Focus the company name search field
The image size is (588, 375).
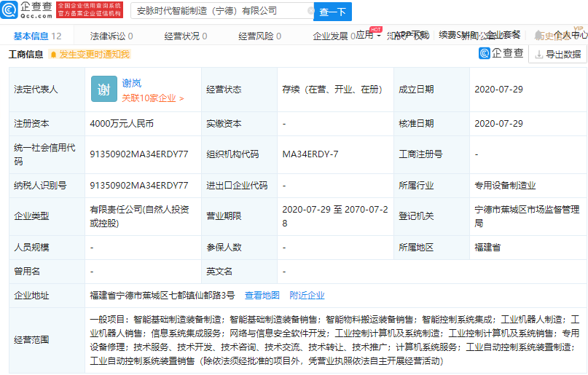click(x=222, y=11)
